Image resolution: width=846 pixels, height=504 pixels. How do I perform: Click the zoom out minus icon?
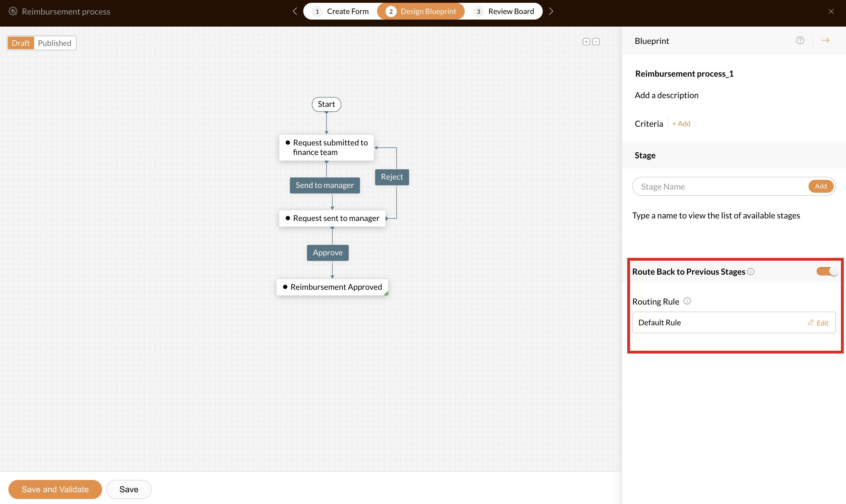[x=596, y=42]
